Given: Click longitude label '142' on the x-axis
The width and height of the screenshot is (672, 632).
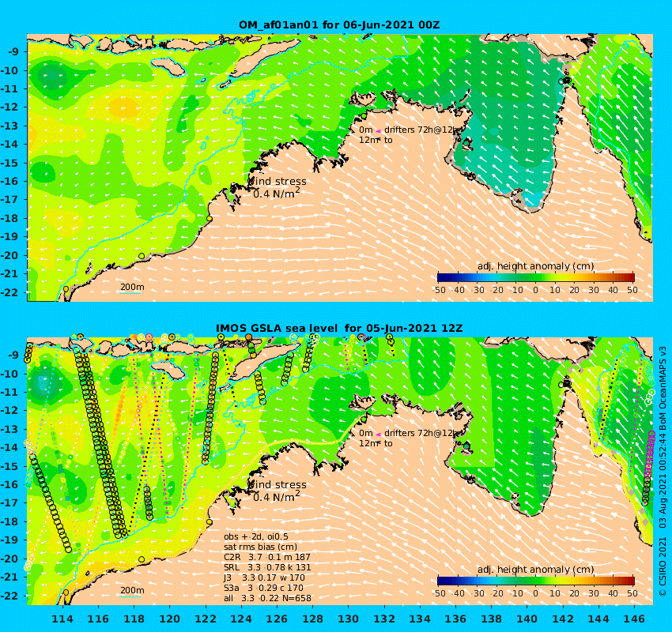Looking at the screenshot, I should click(563, 619).
